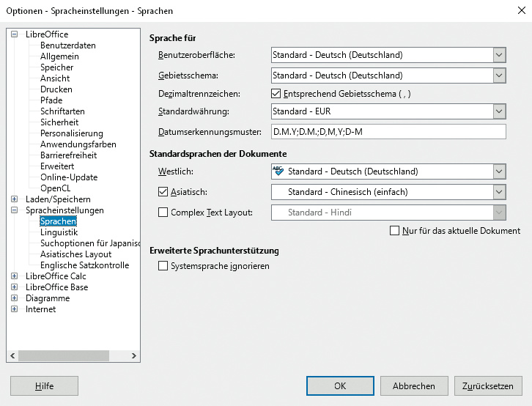The image size is (532, 406).
Task: Click the Diagramme tree label
Action: point(48,298)
